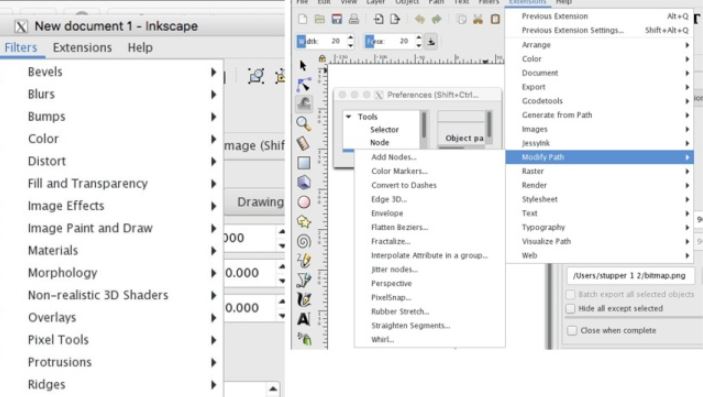Select the Pen Bezier tool
Image resolution: width=703 pixels, height=397 pixels.
click(304, 280)
